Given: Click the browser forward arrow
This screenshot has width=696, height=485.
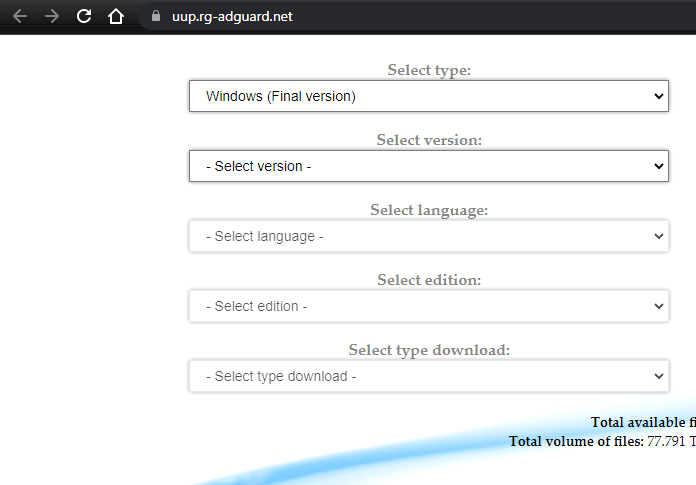Looking at the screenshot, I should [x=52, y=16].
